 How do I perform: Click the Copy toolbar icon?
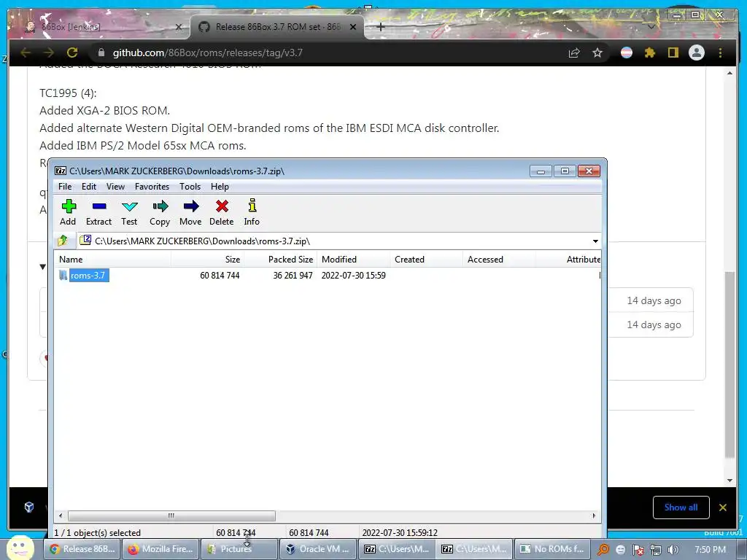[x=160, y=212]
